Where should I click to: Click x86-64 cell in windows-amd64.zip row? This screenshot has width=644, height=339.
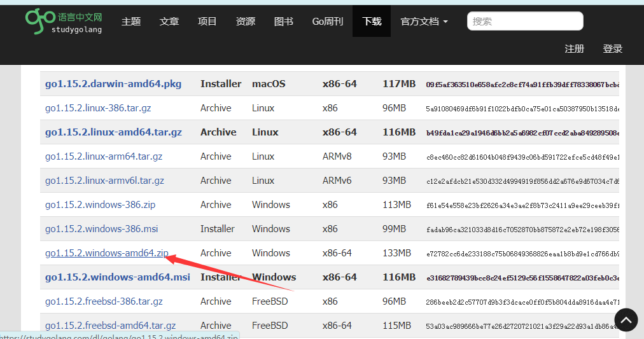point(337,253)
